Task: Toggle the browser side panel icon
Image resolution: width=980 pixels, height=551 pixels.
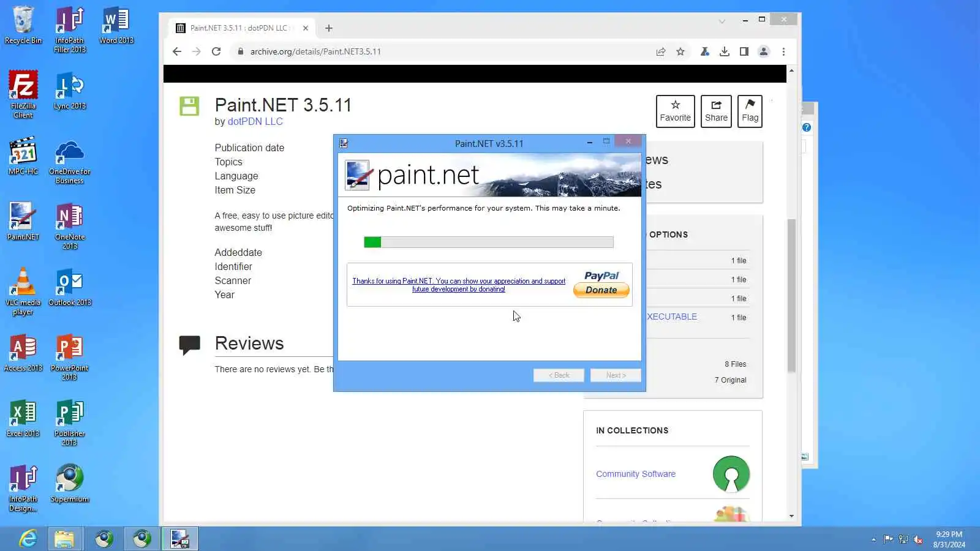Action: 744,51
